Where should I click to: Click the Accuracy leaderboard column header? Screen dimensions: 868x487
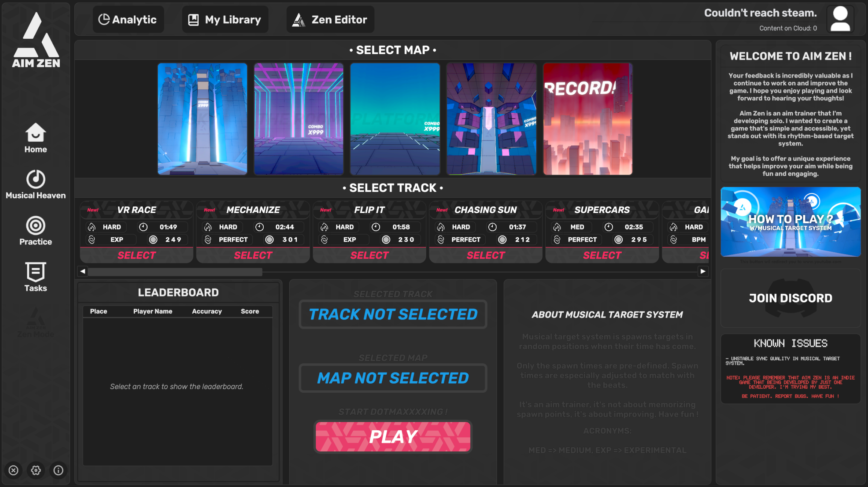(x=207, y=311)
